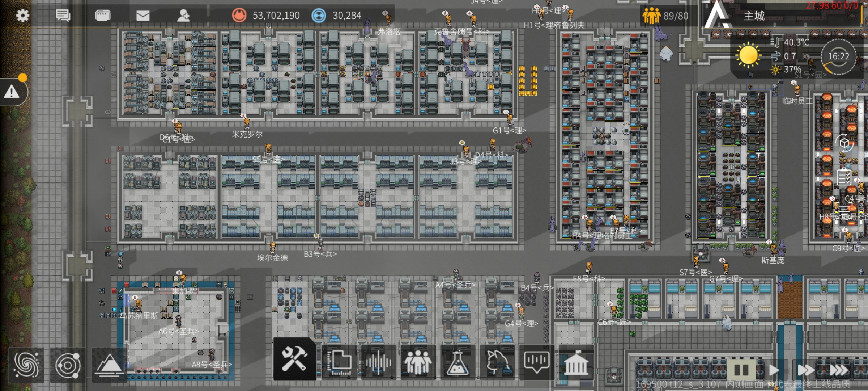The width and height of the screenshot is (868, 391).
Task: Open the area blueprint planning icon
Action: pyautogui.click(x=339, y=362)
